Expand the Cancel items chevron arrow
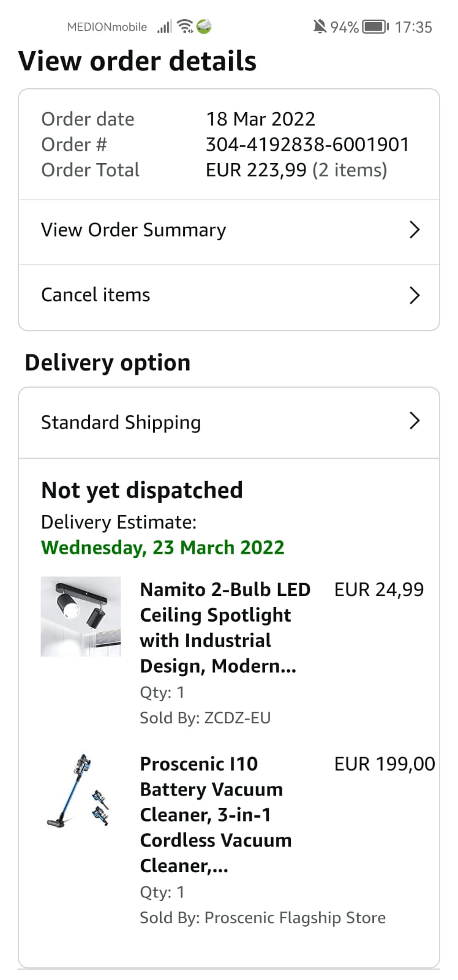This screenshot has width=458, height=980. click(x=415, y=295)
